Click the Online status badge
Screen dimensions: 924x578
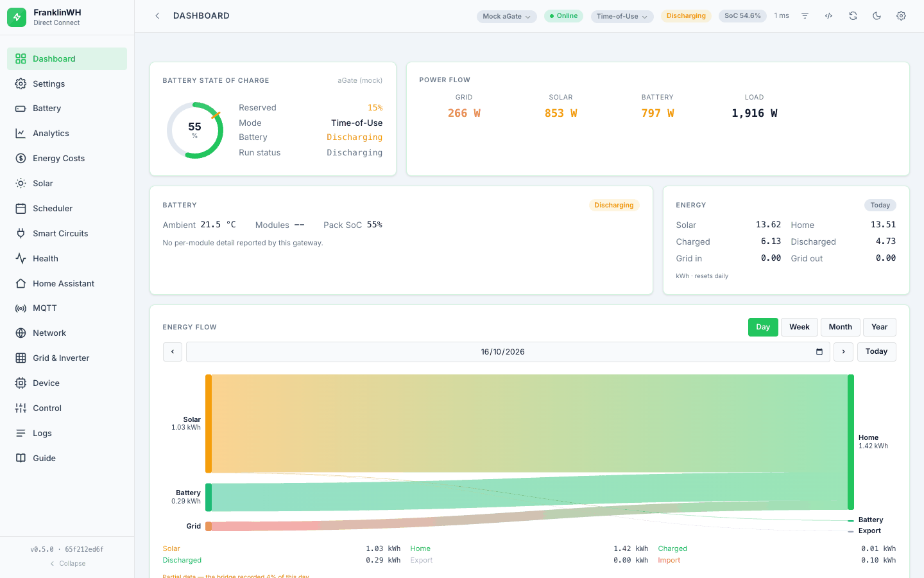coord(563,16)
